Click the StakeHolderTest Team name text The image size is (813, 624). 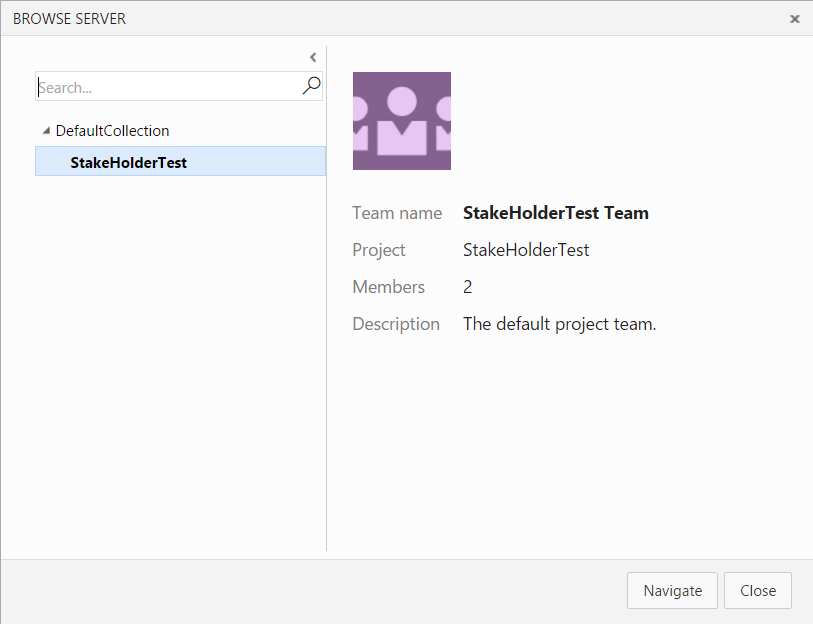(x=556, y=213)
